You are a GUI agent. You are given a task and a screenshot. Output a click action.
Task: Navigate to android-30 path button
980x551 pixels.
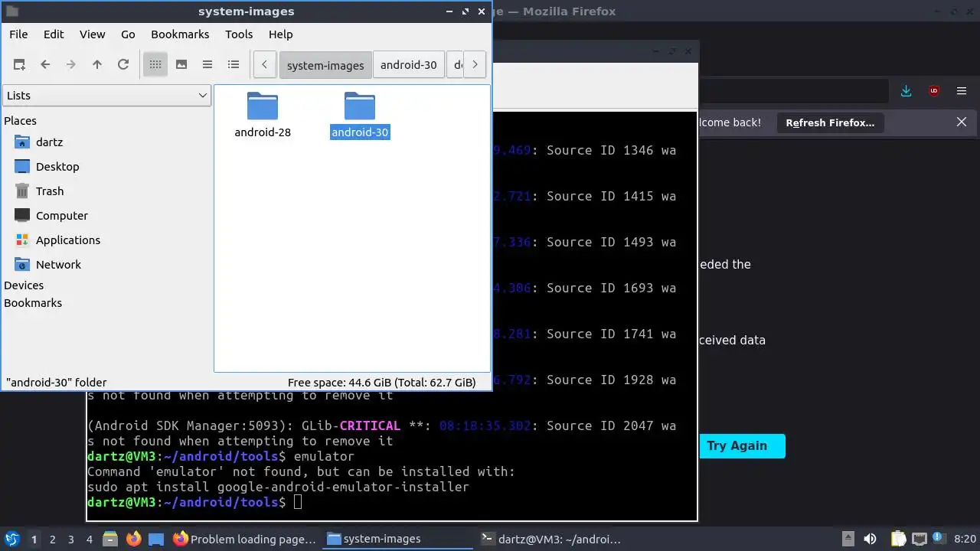click(x=409, y=65)
